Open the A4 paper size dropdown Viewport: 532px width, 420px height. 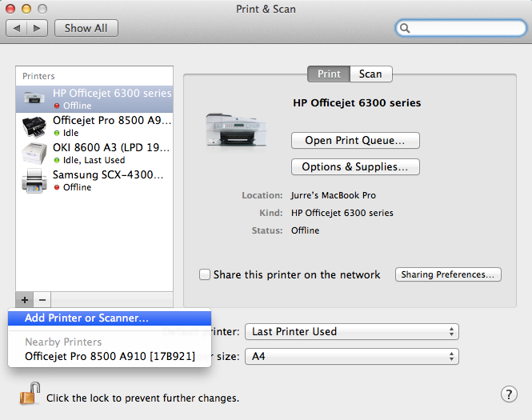pos(352,356)
